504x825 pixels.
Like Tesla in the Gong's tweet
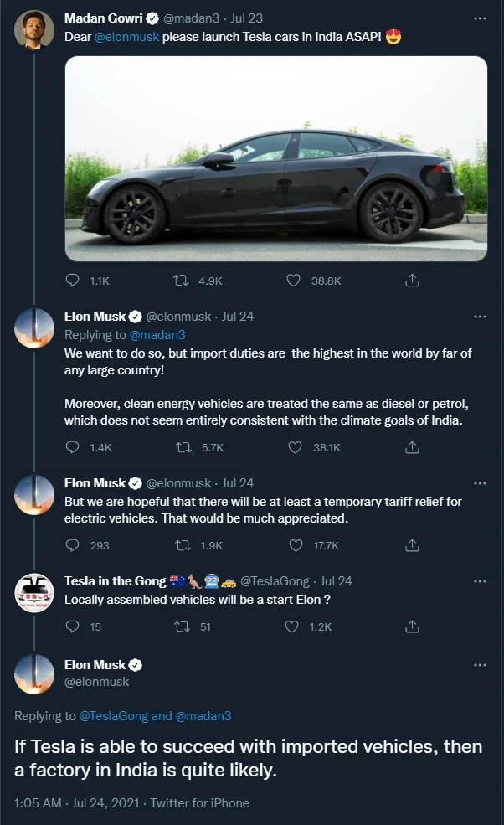tap(292, 626)
